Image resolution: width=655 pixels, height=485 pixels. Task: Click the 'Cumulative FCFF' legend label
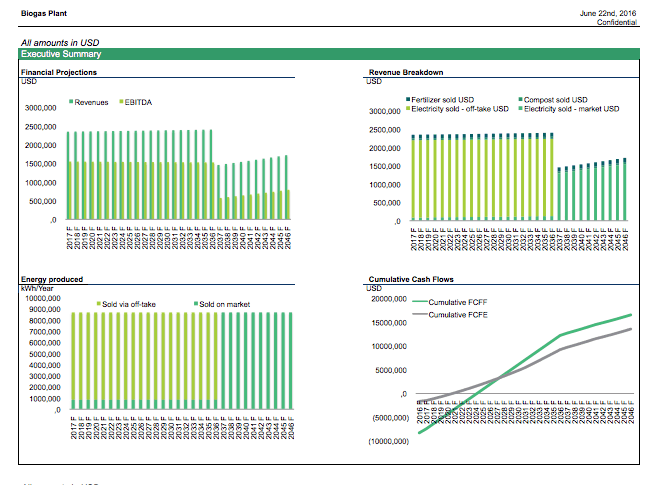tap(458, 302)
